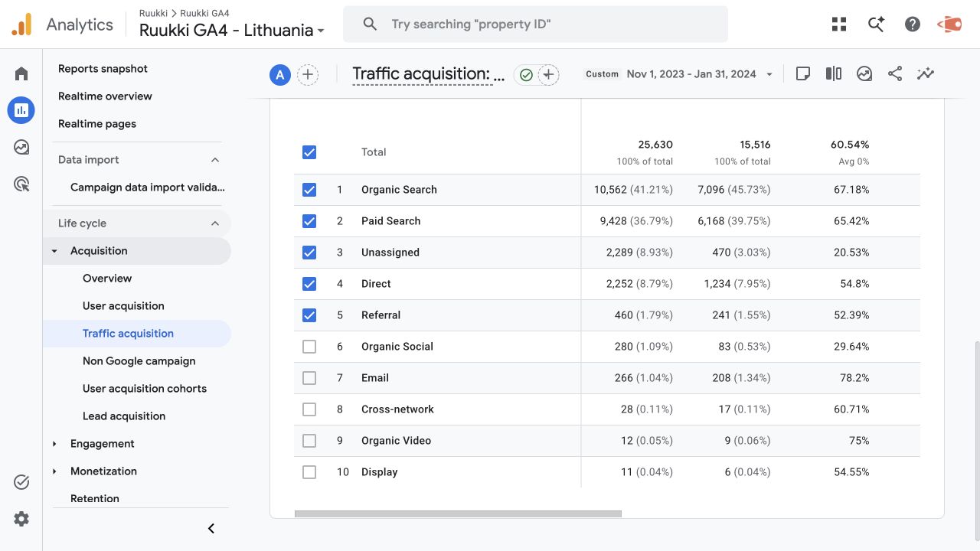Open the Google apps grid icon
Viewport: 980px width, 551px height.
point(839,24)
